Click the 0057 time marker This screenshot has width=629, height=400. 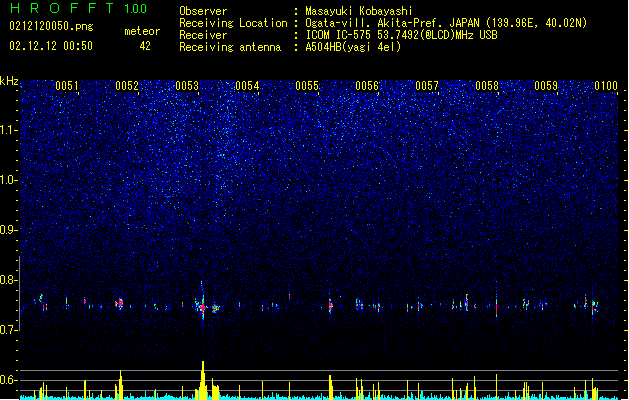click(x=427, y=86)
